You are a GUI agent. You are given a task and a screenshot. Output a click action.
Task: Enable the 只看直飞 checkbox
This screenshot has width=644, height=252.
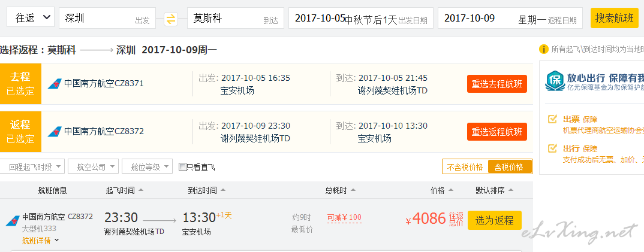pyautogui.click(x=182, y=167)
